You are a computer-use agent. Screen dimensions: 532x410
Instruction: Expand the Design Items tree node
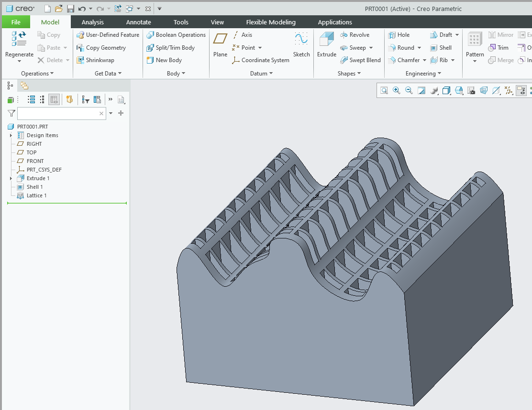tap(11, 135)
